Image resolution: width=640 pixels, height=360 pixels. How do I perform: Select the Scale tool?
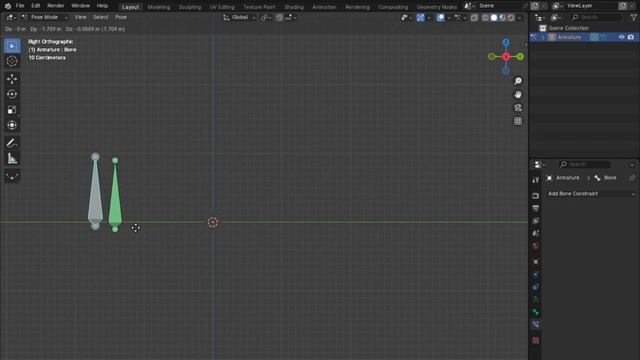[x=12, y=110]
